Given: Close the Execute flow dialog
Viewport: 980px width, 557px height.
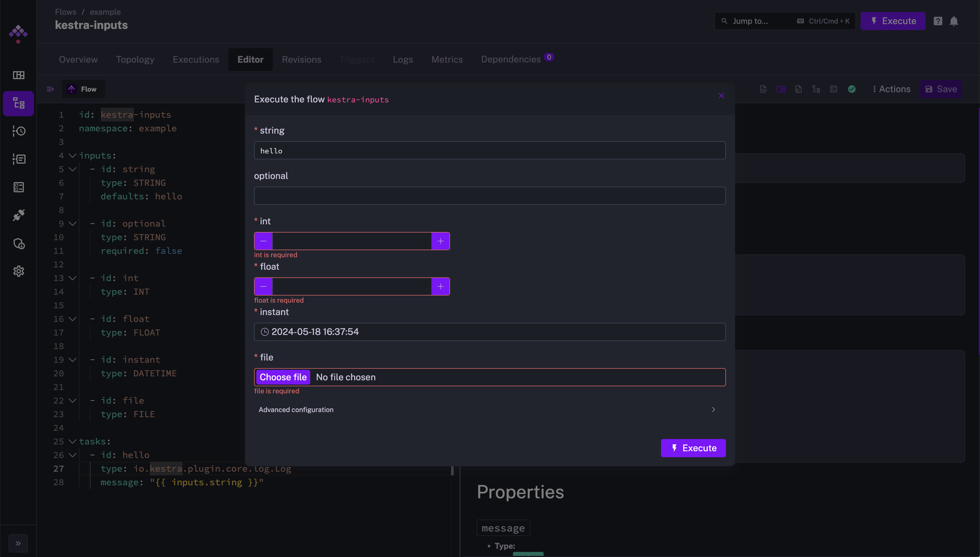Looking at the screenshot, I should click(722, 96).
